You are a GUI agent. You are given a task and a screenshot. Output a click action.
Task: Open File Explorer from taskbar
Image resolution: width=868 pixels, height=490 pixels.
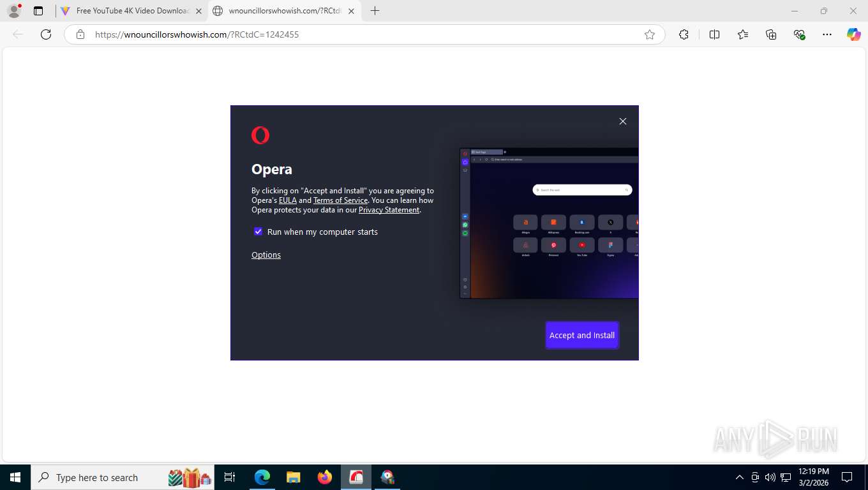coord(293,477)
